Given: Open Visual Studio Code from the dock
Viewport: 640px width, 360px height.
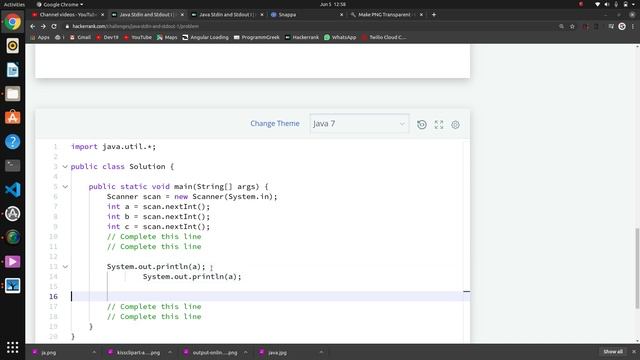Looking at the screenshot, I should pos(12,190).
